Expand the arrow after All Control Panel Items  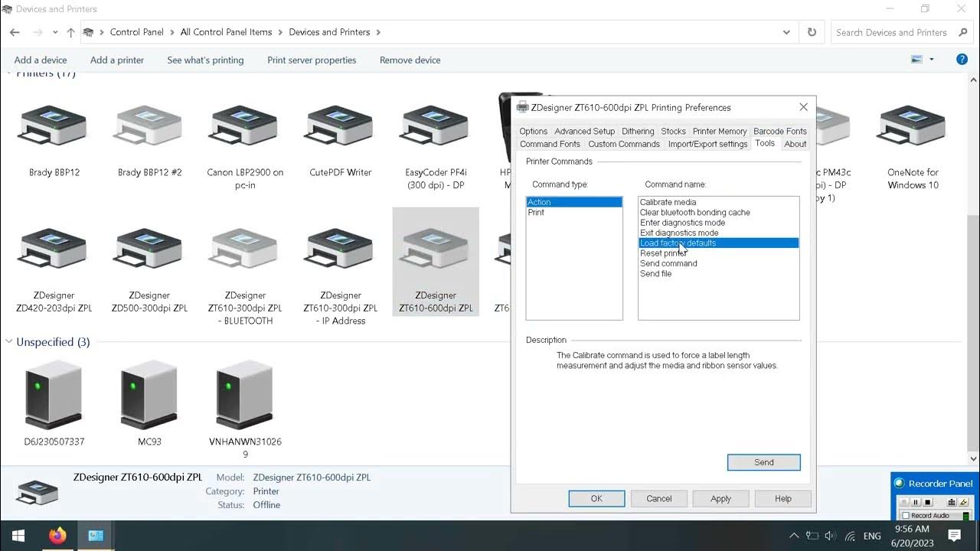[280, 32]
